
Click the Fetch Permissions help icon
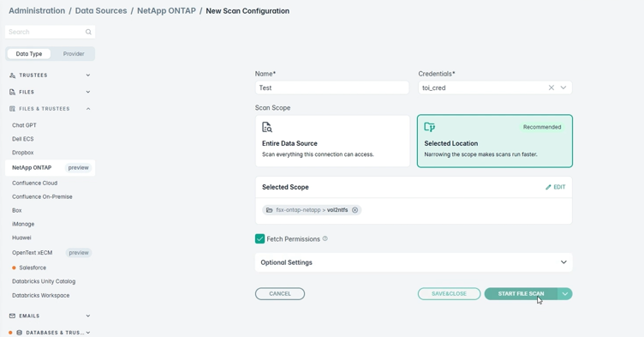point(325,238)
